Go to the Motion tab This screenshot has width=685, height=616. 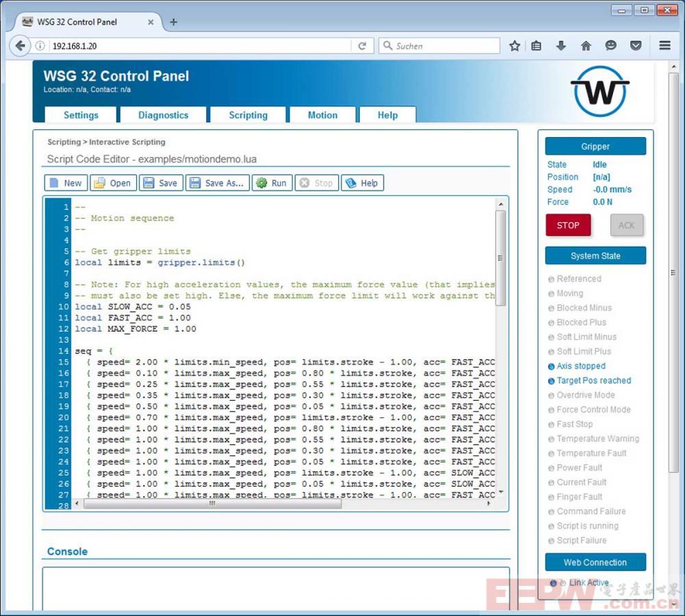click(323, 115)
